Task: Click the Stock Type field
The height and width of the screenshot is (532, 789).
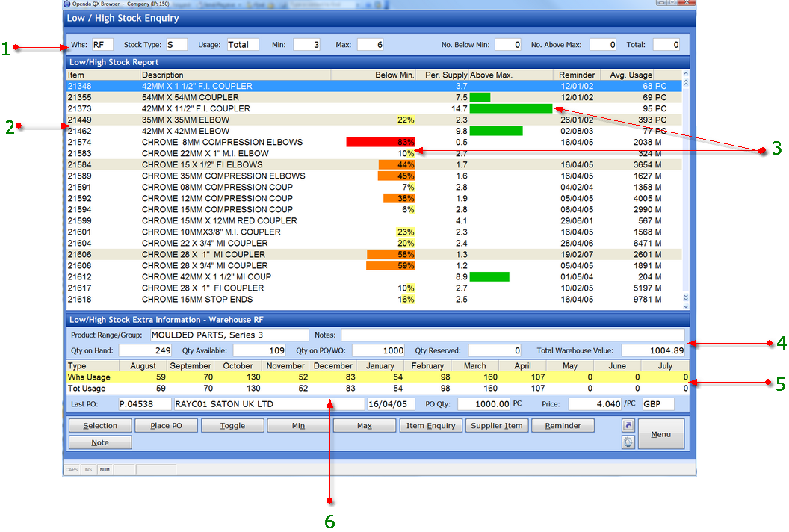Action: point(176,45)
